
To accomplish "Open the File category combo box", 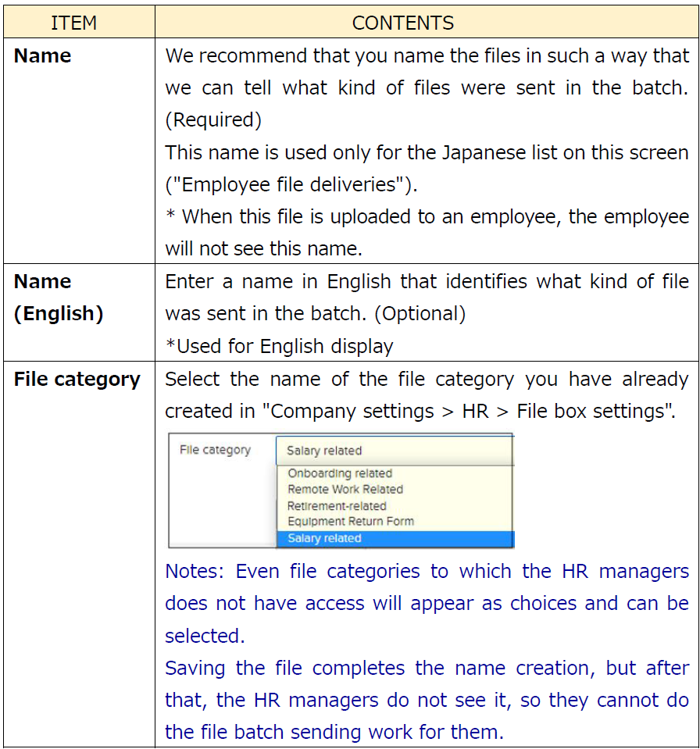I will point(395,451).
